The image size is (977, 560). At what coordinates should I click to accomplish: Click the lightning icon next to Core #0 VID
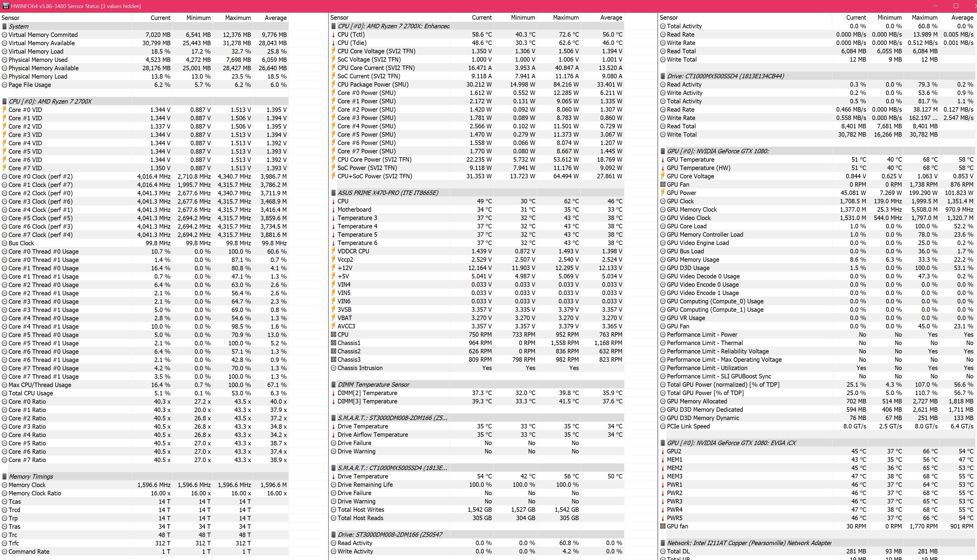[x=4, y=110]
